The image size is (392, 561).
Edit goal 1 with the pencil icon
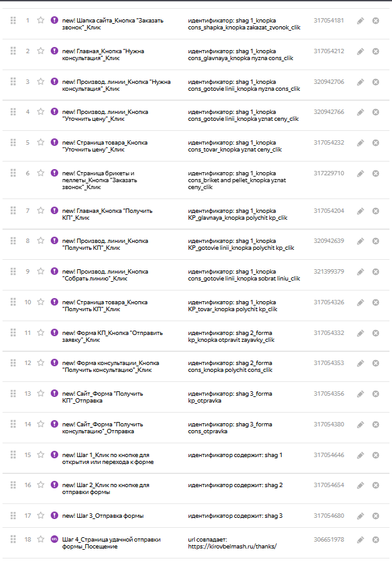pyautogui.click(x=361, y=21)
